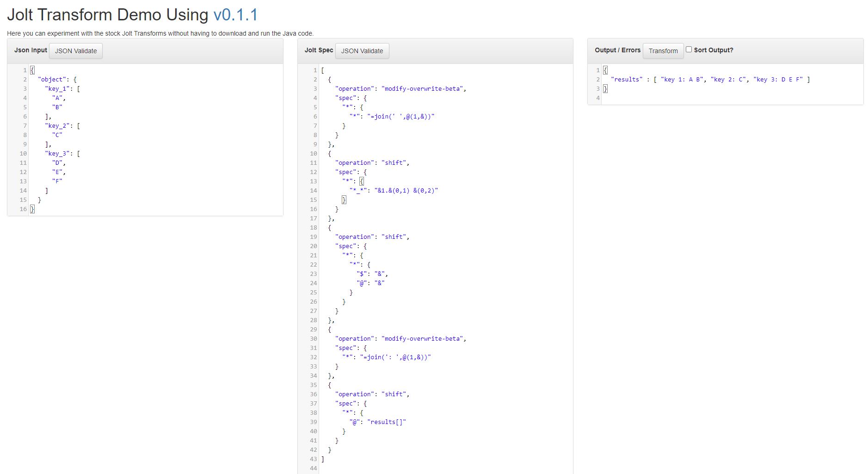Click the "object" key in Json Input

pyautogui.click(x=52, y=80)
